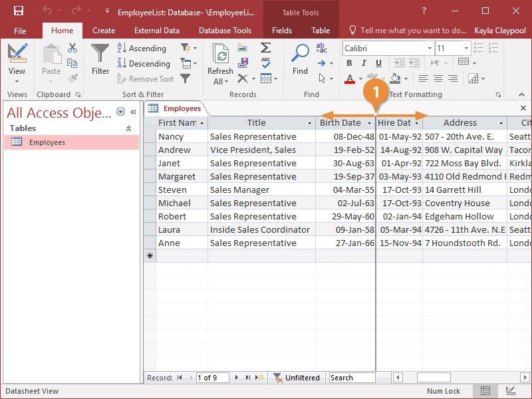
Task: Click the align center icon
Action: pyautogui.click(x=438, y=78)
